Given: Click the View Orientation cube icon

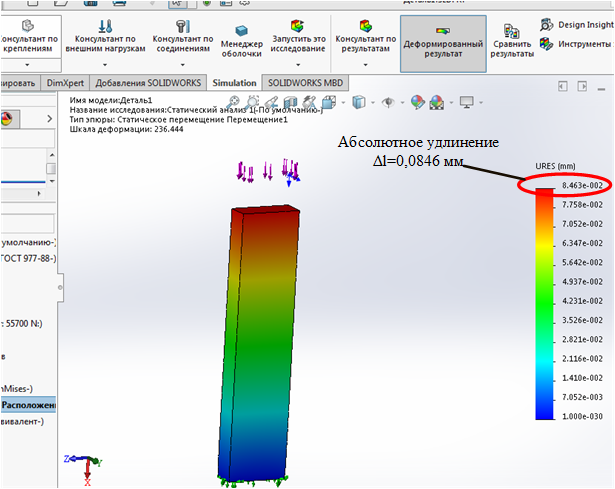Looking at the screenshot, I should pyautogui.click(x=327, y=102).
